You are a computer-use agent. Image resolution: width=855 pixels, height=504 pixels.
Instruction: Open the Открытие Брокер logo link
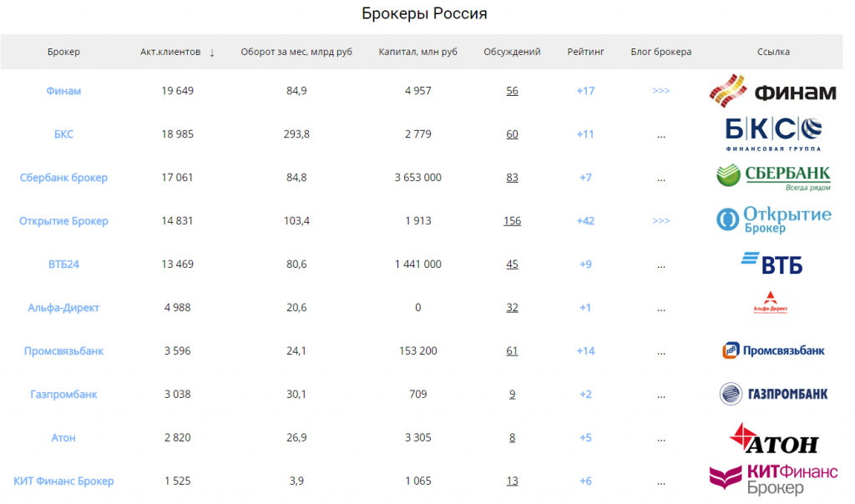[x=774, y=220]
